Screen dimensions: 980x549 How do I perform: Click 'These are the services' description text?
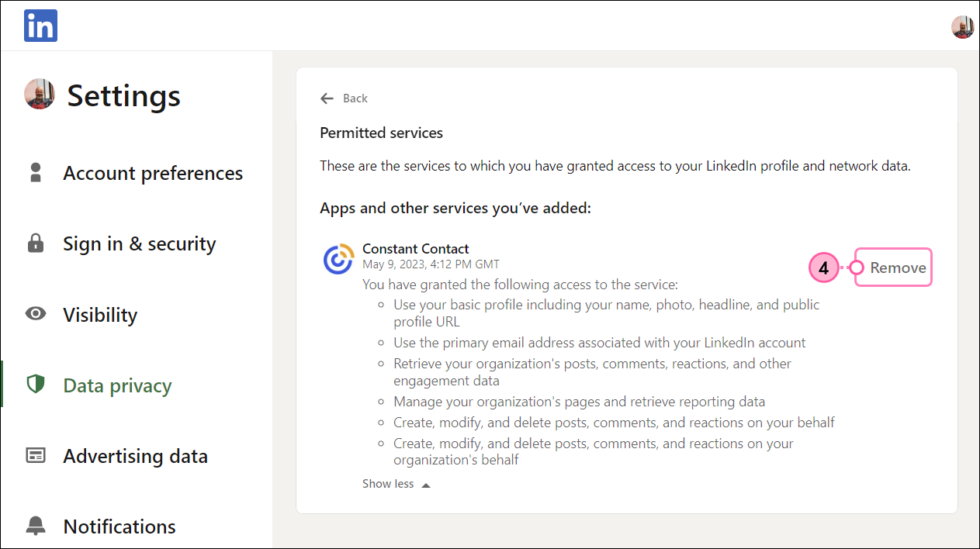point(615,166)
